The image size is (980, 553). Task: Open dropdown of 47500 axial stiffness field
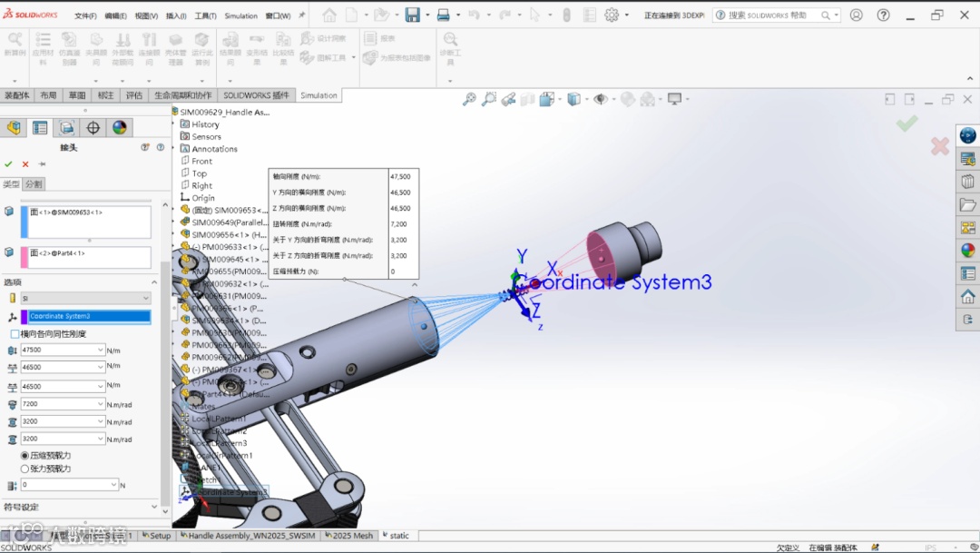100,350
